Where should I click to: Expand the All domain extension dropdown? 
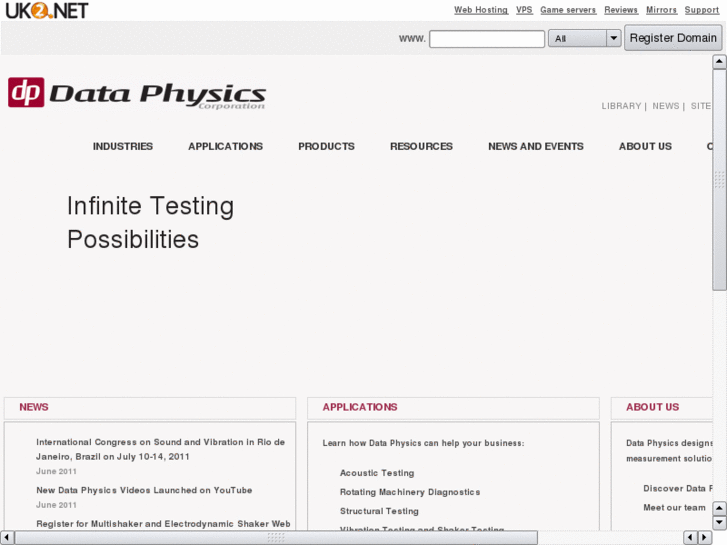click(584, 38)
